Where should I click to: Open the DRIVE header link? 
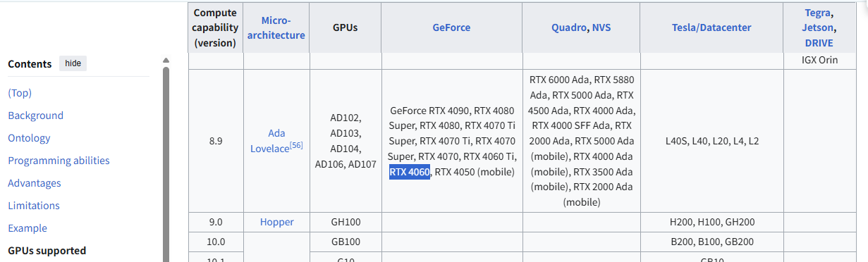[819, 42]
